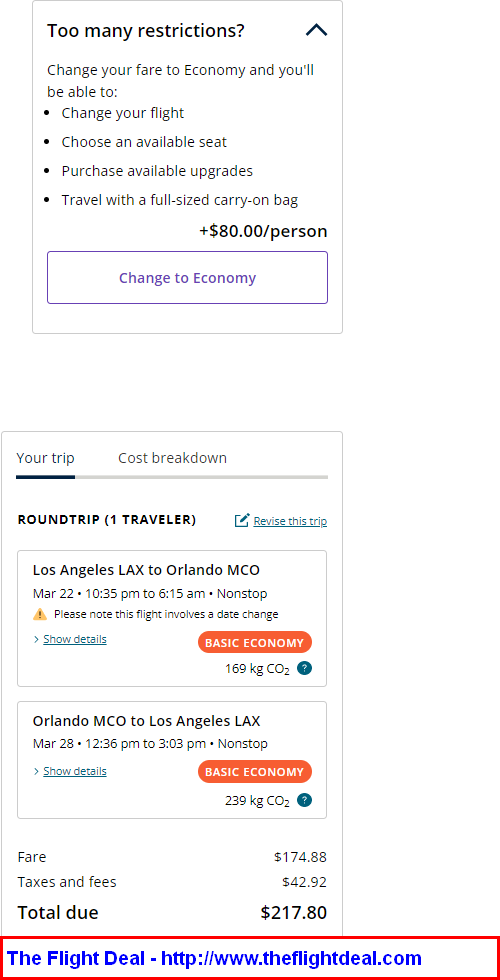
Task: Click the Change to Economy button
Action: (x=188, y=278)
